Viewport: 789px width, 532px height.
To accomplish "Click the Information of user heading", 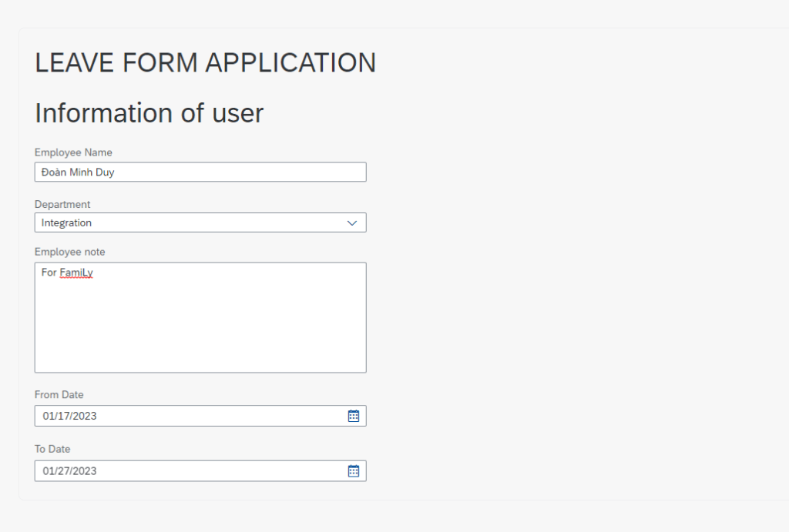I will click(x=149, y=113).
